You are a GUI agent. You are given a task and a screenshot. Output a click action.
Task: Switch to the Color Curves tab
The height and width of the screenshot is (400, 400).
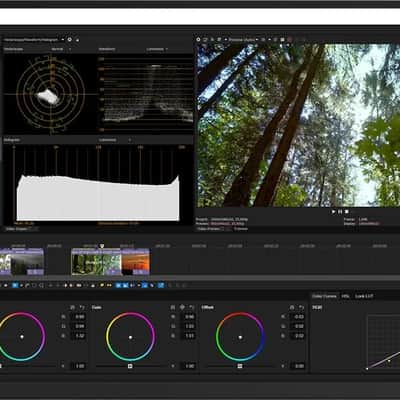coord(324,296)
